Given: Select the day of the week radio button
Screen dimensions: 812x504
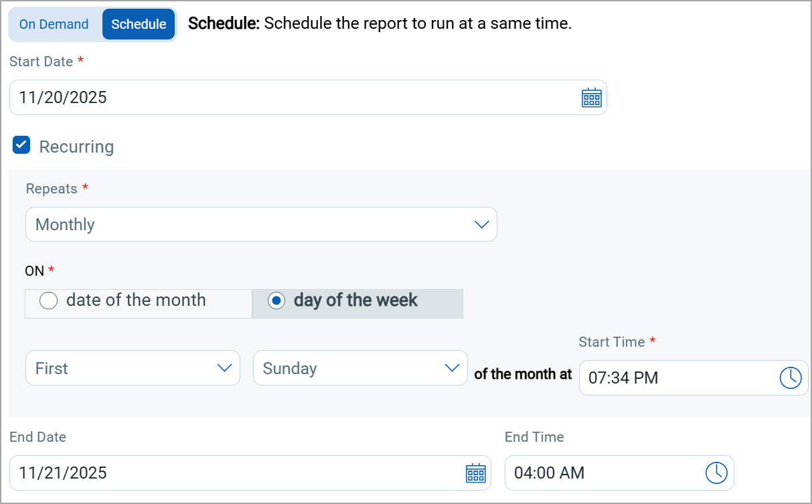Looking at the screenshot, I should [276, 301].
